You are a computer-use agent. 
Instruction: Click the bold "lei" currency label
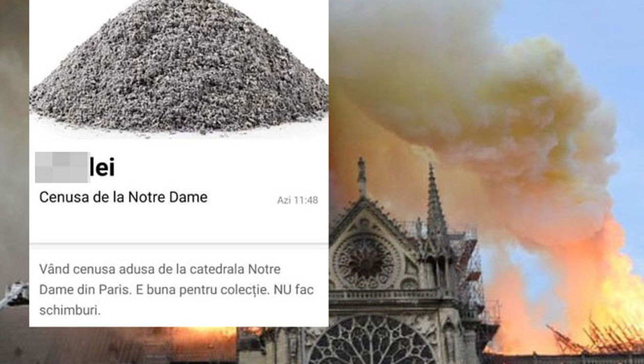102,168
